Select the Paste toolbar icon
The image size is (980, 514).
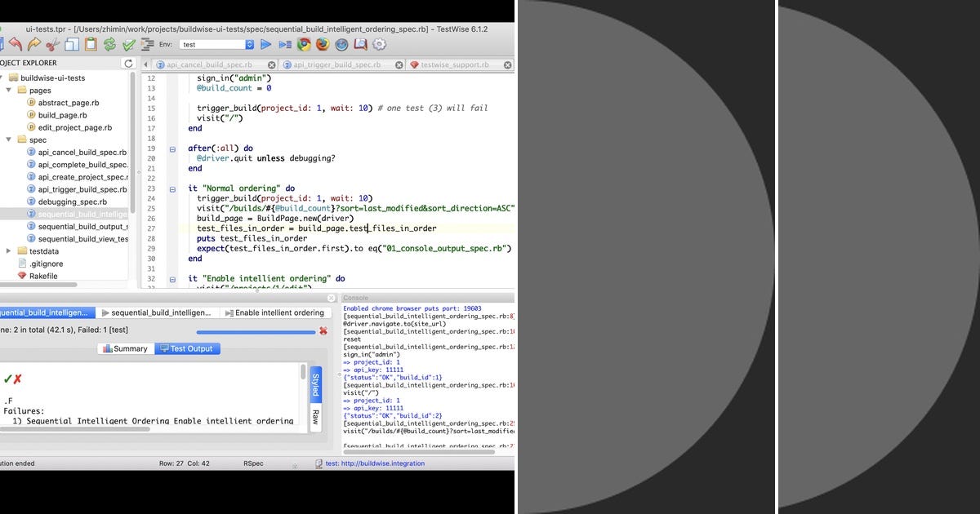coord(90,45)
